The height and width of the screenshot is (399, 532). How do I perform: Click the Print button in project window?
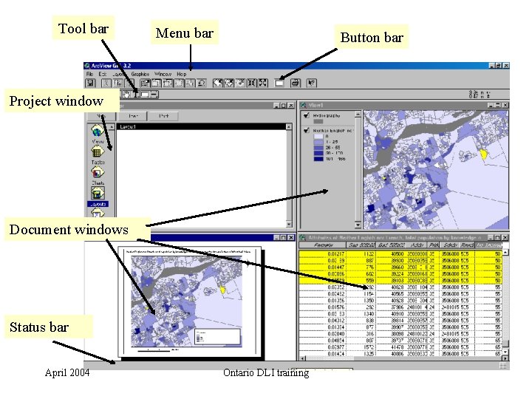(163, 116)
